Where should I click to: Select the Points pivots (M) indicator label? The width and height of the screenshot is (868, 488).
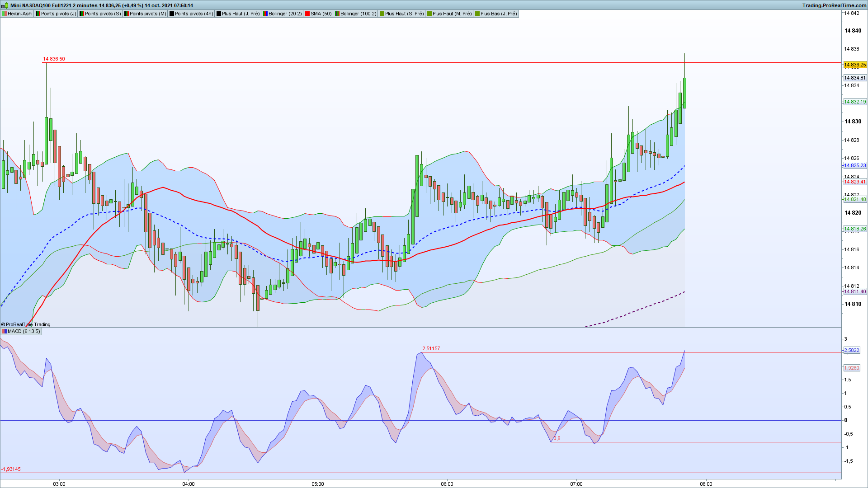(148, 14)
